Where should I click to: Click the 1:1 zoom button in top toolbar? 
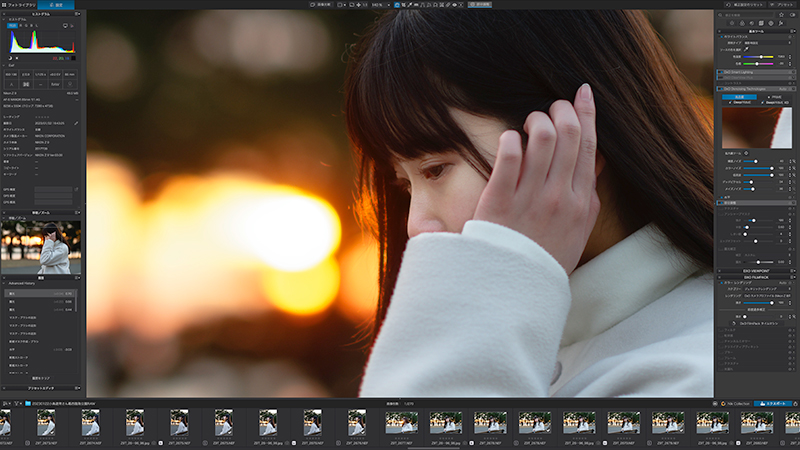coord(365,5)
